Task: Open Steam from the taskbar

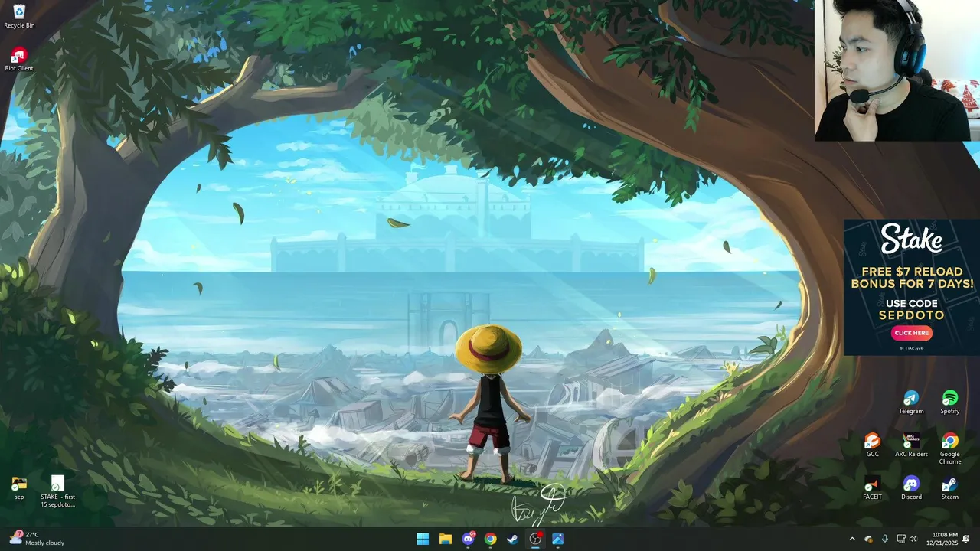Action: (x=512, y=539)
